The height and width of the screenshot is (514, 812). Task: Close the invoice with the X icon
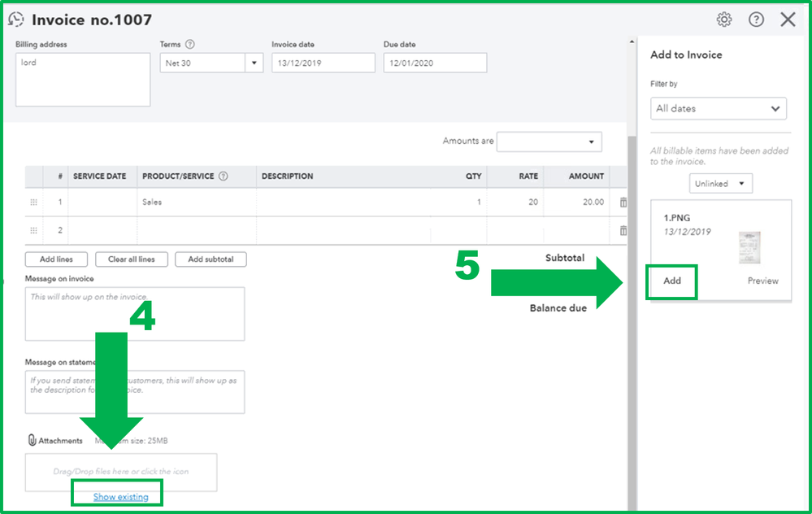788,20
